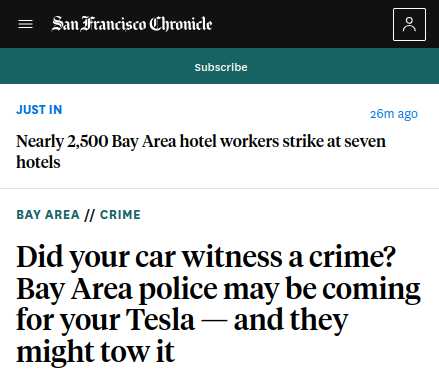Click 'Bay Area police may be coming' text
This screenshot has height=379, width=439.
tap(218, 289)
